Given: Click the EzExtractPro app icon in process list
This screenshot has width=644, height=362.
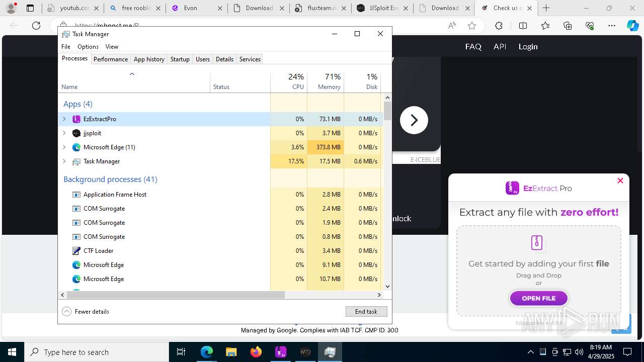Looking at the screenshot, I should click(76, 119).
